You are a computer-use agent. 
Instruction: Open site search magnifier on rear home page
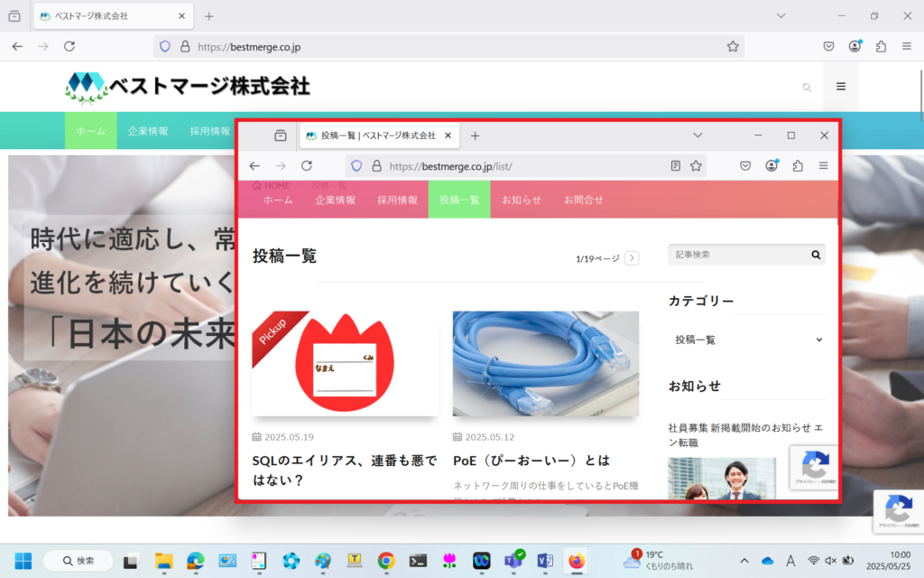[x=807, y=88]
